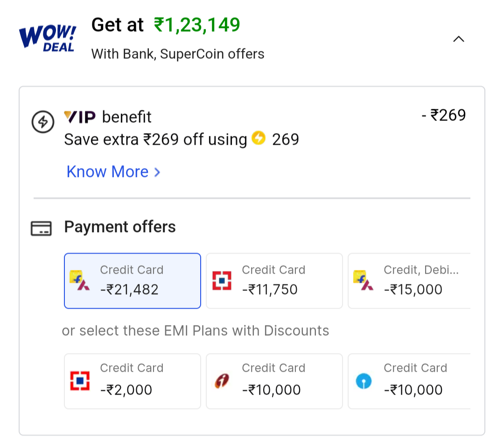
Task: Click the WOW! Deal logo
Action: click(x=47, y=38)
